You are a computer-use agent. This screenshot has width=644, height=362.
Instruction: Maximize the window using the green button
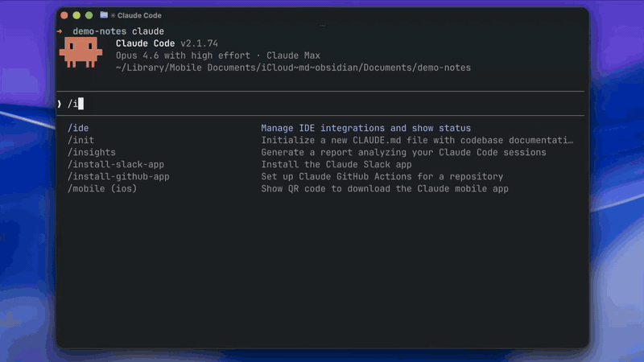(89, 15)
